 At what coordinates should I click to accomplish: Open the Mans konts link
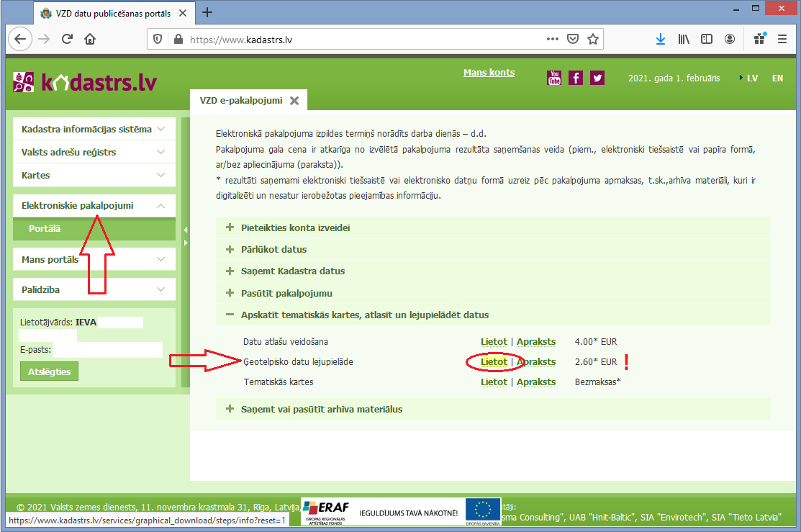[489, 73]
